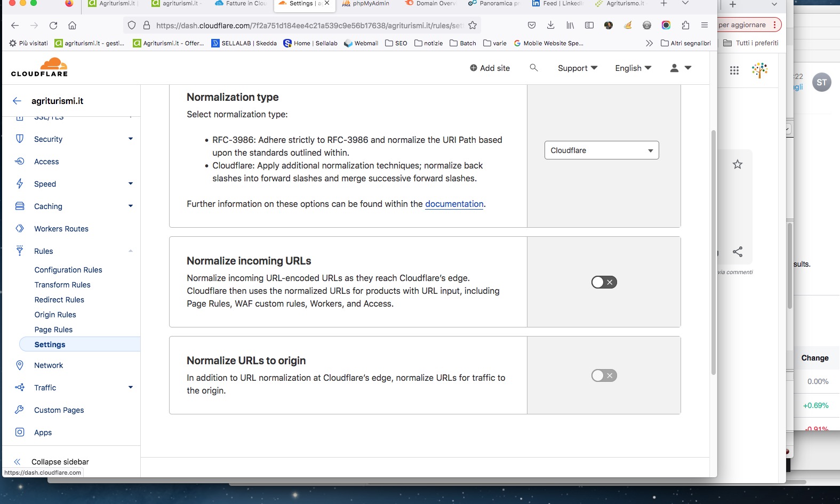
Task: Expand the Support menu
Action: (577, 68)
